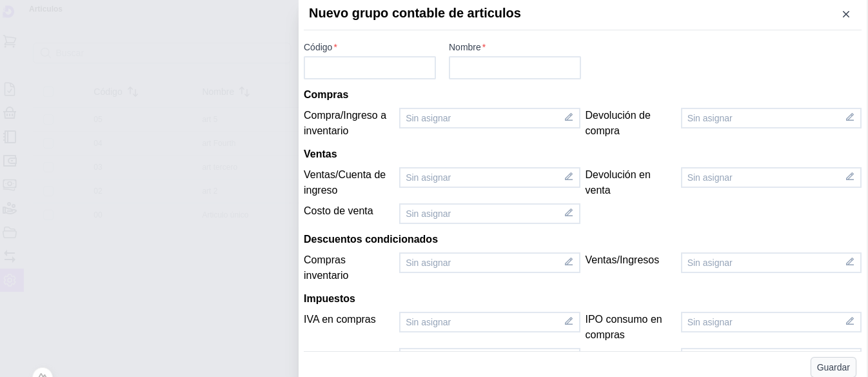Click the Código input field

(x=370, y=68)
